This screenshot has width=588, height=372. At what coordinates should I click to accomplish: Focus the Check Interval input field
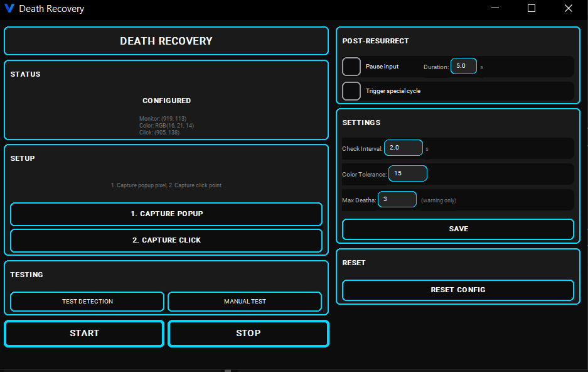coord(404,148)
